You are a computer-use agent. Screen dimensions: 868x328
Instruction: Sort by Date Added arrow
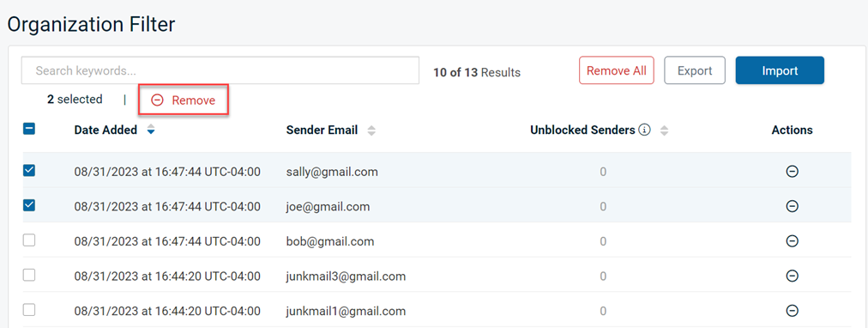[x=151, y=131]
